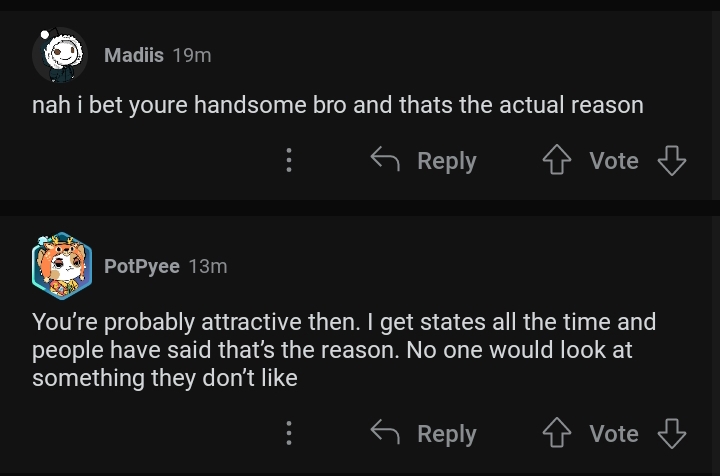Click the Reply label under PotPyee's comment
Screen dimensions: 720x476
tap(447, 434)
